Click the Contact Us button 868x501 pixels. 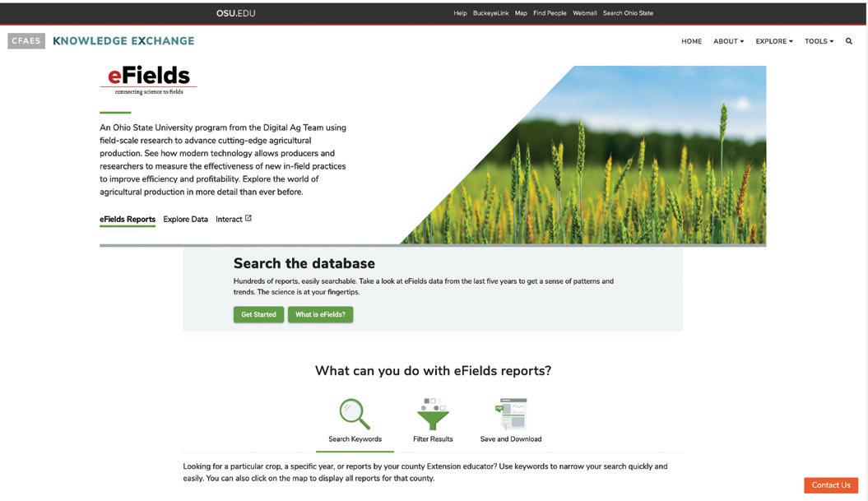[831, 485]
